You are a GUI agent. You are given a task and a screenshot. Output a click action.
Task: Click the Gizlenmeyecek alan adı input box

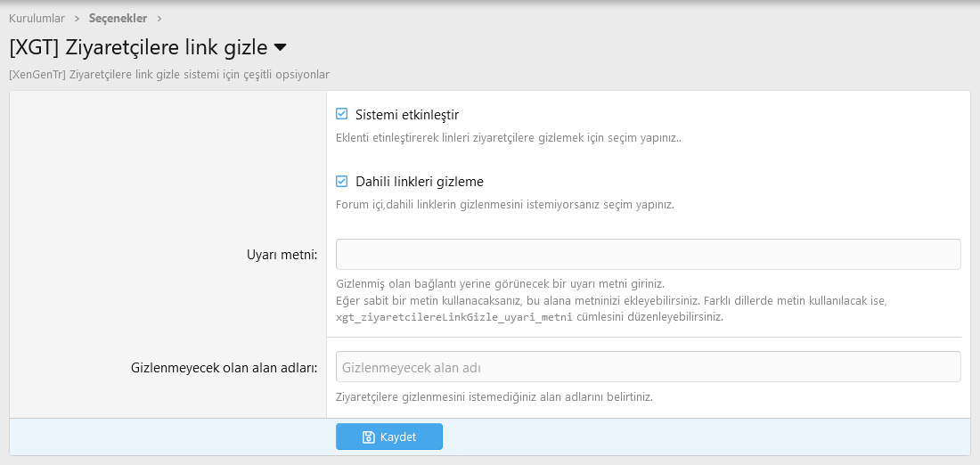[x=648, y=366]
